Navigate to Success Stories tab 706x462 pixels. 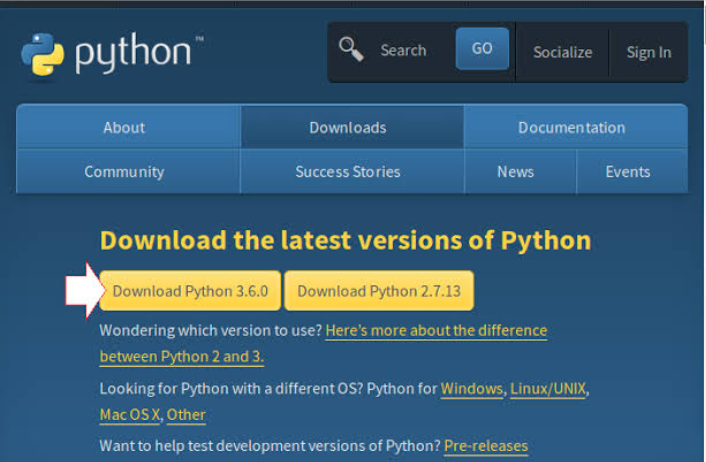click(x=347, y=171)
